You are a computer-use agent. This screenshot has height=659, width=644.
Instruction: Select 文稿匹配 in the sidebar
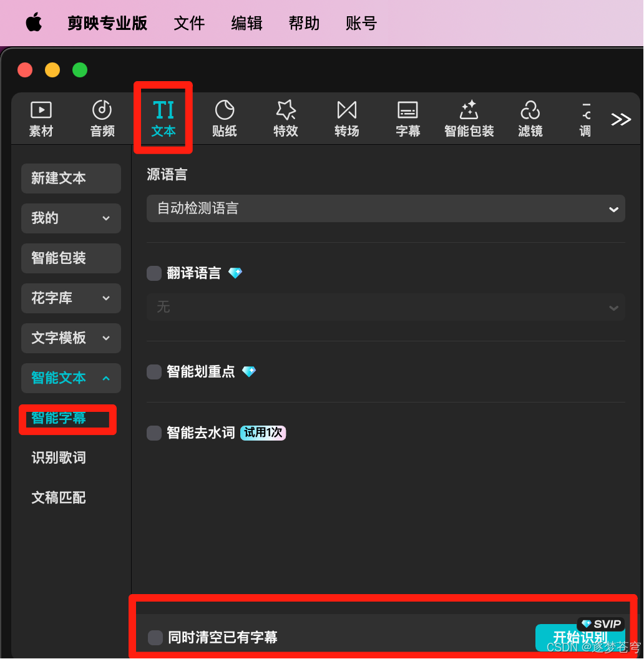(59, 497)
